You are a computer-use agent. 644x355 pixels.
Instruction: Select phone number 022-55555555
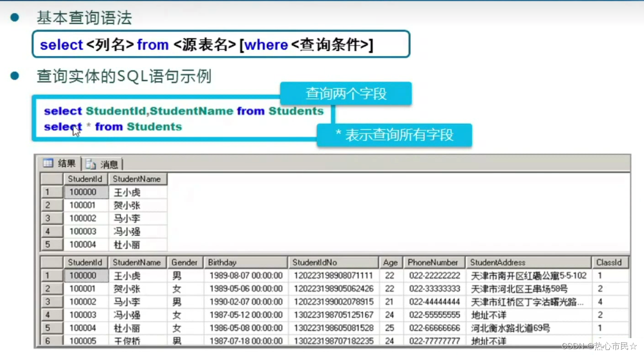pyautogui.click(x=434, y=315)
